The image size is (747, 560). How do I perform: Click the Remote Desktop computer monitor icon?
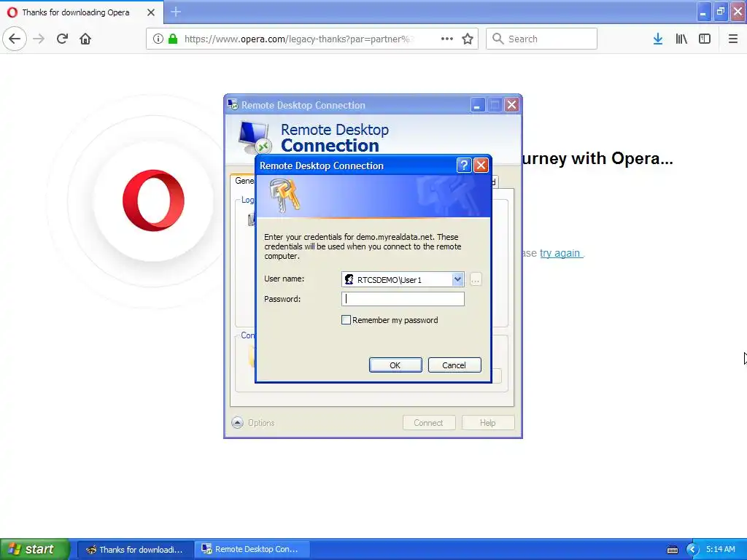[x=255, y=138]
